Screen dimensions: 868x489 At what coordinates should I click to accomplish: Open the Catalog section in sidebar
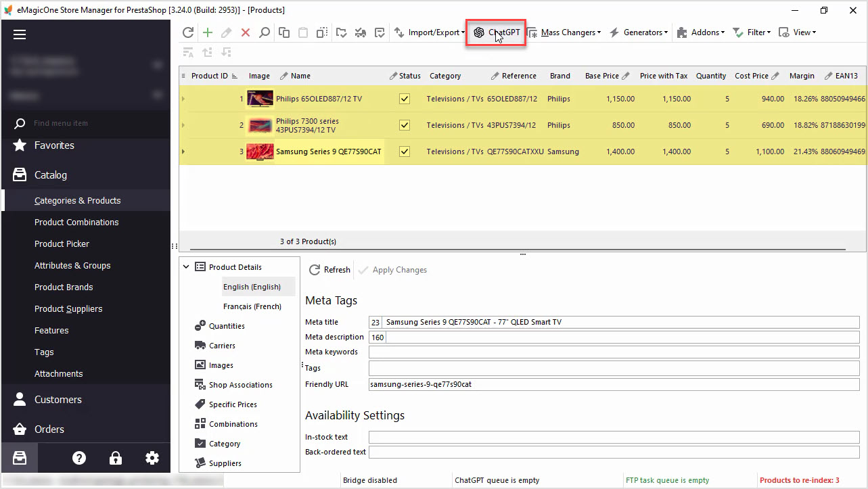click(x=51, y=175)
